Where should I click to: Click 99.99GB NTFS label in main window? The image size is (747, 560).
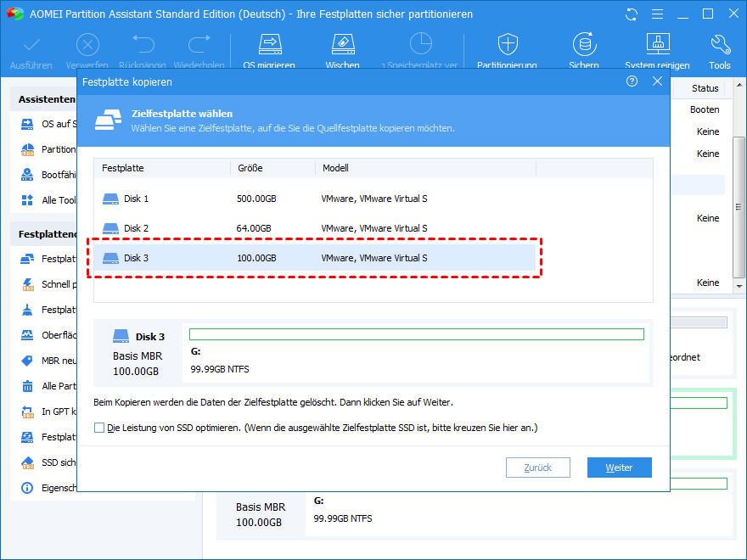343,518
